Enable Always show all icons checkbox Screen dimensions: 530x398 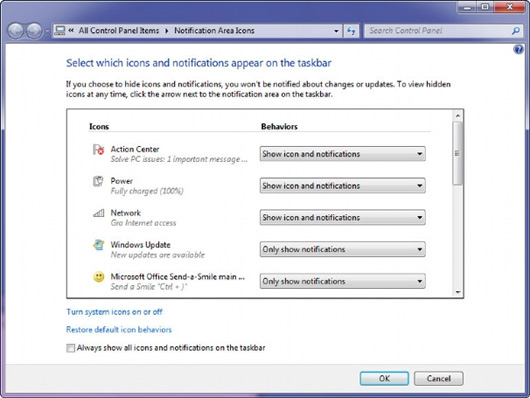pyautogui.click(x=70, y=348)
